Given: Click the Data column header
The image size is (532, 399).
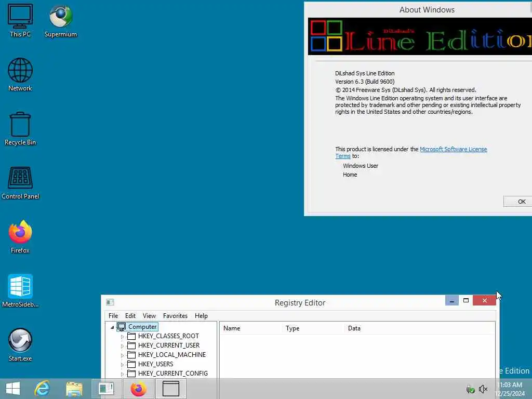Looking at the screenshot, I should 419,328.
